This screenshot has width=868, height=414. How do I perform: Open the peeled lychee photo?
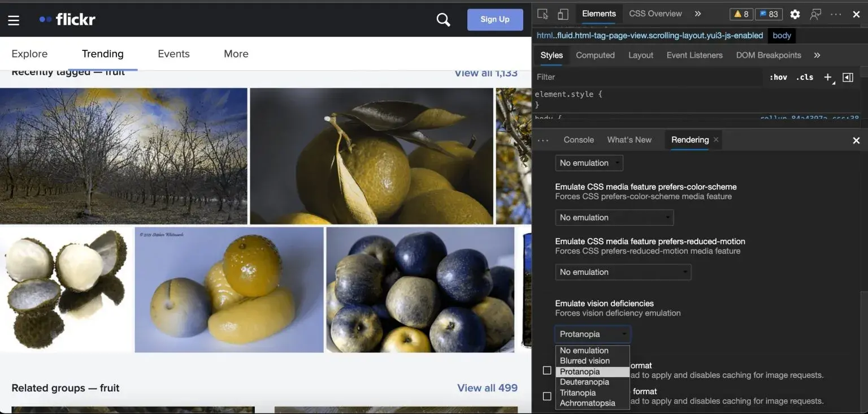[66, 290]
